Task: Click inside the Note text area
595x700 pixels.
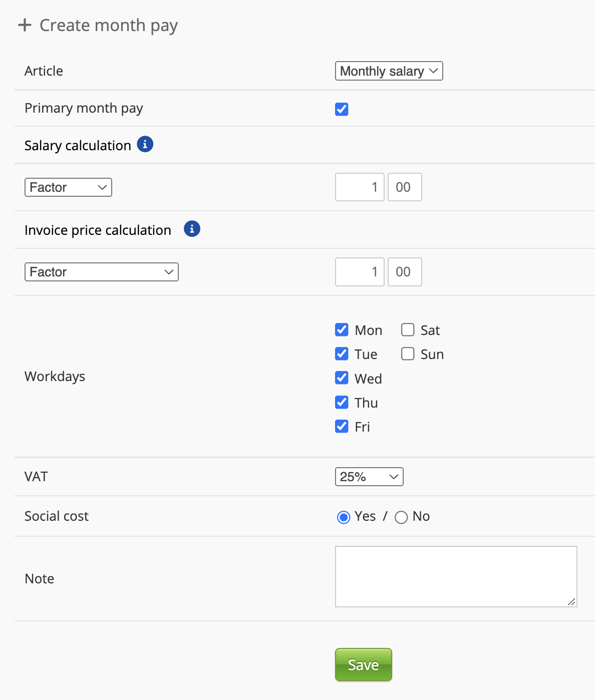Action: click(456, 576)
